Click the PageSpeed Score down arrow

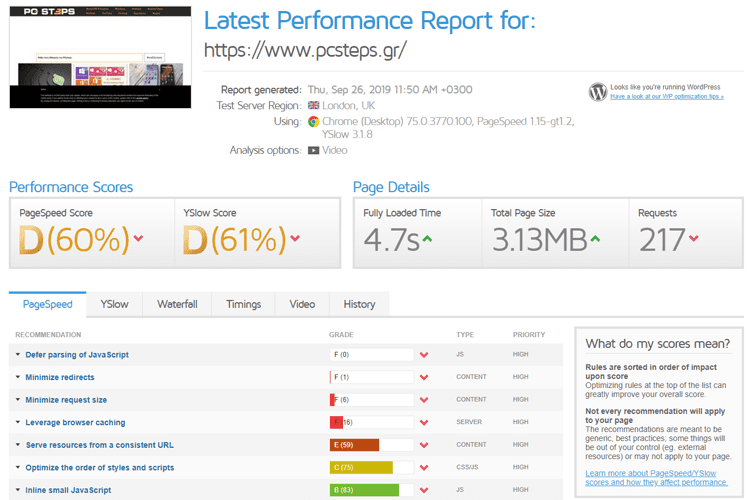138,238
